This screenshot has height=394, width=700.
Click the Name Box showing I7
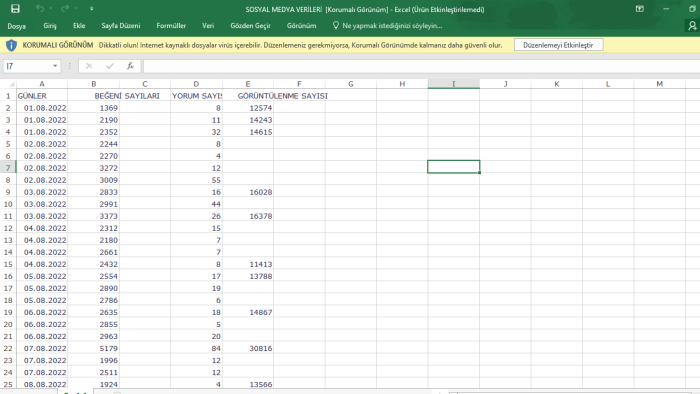point(27,66)
